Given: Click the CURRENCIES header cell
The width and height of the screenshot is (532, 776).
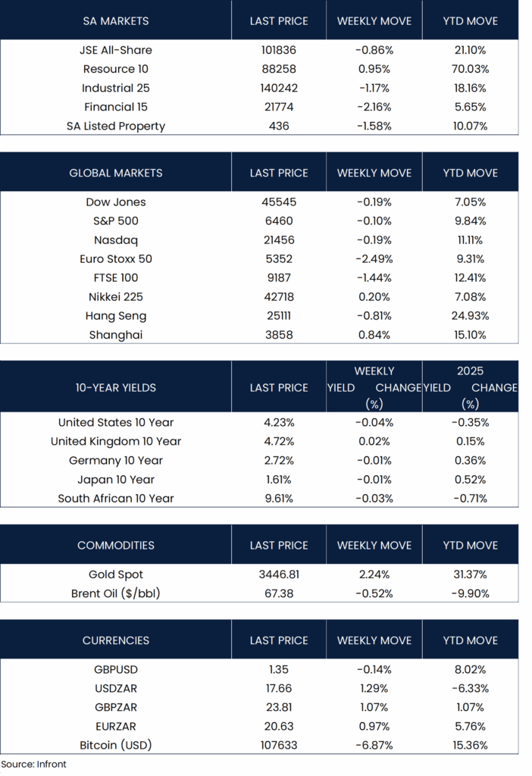Looking at the screenshot, I should click(115, 640).
